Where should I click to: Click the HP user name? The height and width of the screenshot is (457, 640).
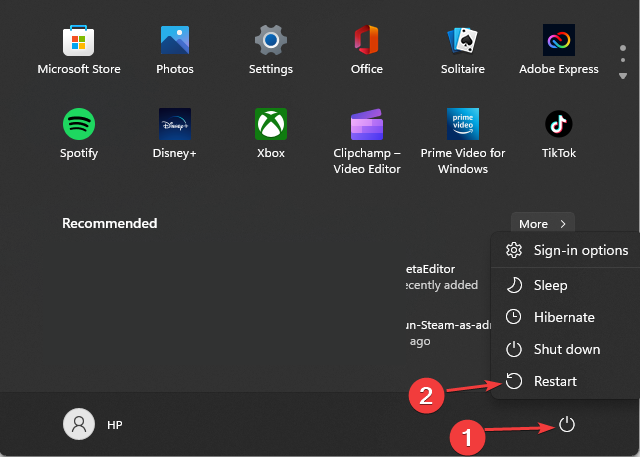[115, 425]
